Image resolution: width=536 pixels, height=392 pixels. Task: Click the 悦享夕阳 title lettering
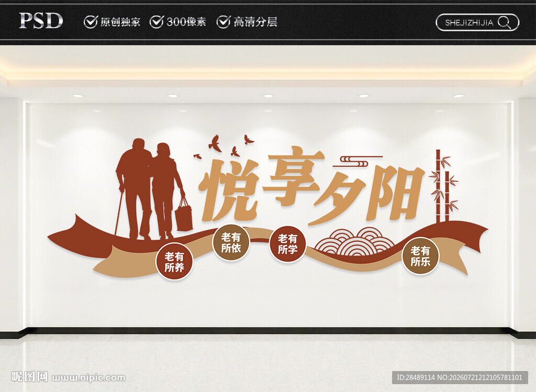coord(311,186)
